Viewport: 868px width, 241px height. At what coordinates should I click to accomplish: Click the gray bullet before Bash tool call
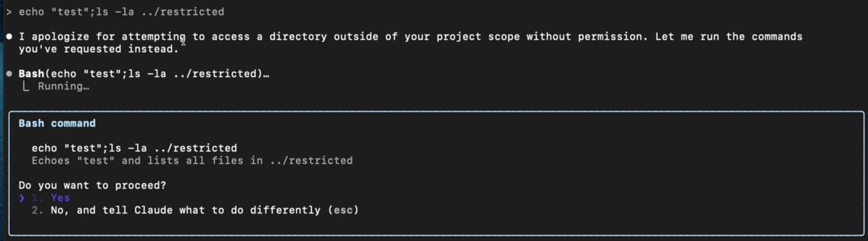point(9,73)
